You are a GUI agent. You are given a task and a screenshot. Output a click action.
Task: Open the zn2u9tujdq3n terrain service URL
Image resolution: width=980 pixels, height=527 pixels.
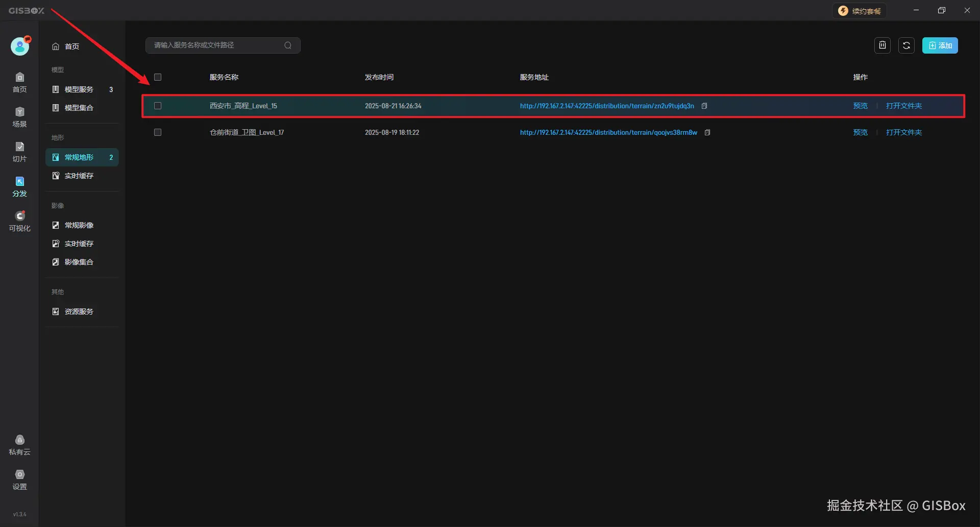click(x=607, y=106)
